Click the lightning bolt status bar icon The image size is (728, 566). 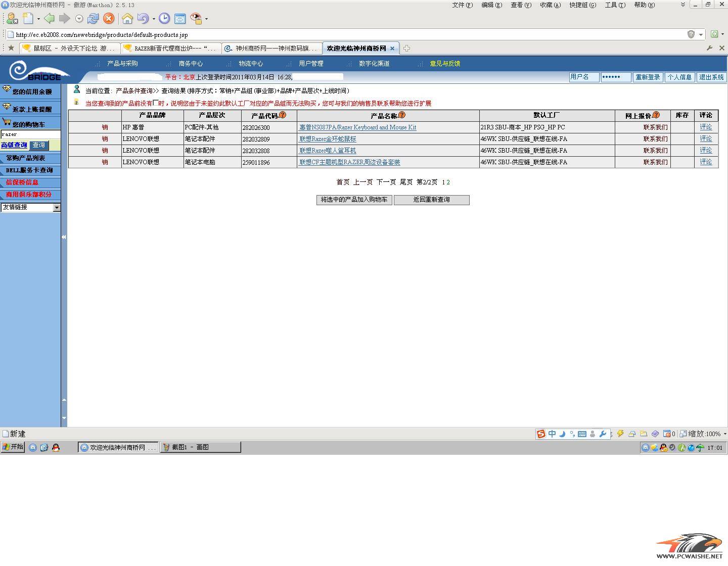(621, 434)
